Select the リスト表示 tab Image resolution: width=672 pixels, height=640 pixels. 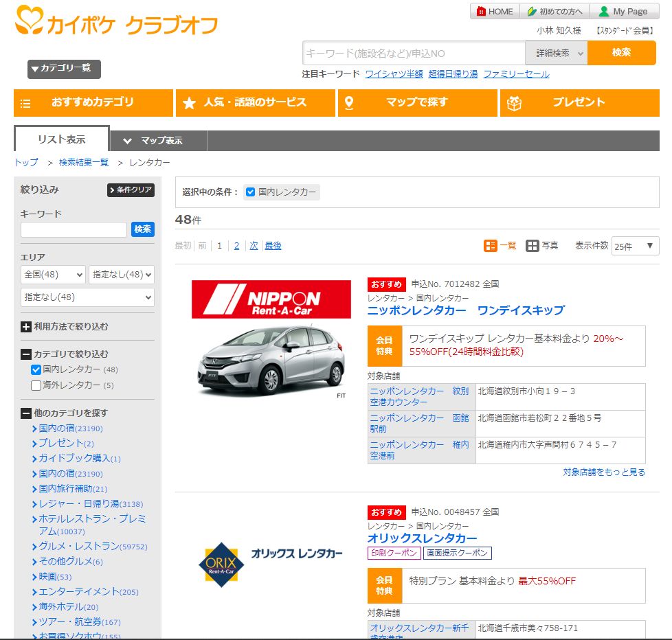coord(62,139)
